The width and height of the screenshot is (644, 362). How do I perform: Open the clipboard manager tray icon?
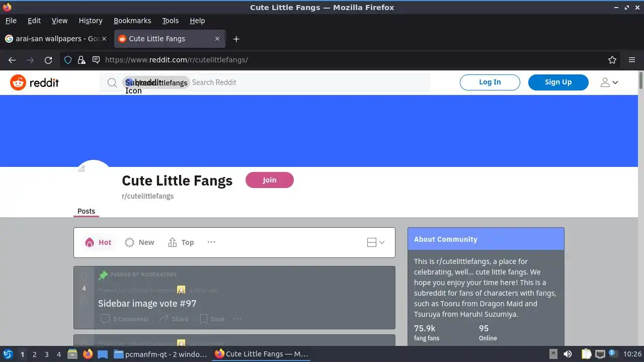click(x=587, y=354)
